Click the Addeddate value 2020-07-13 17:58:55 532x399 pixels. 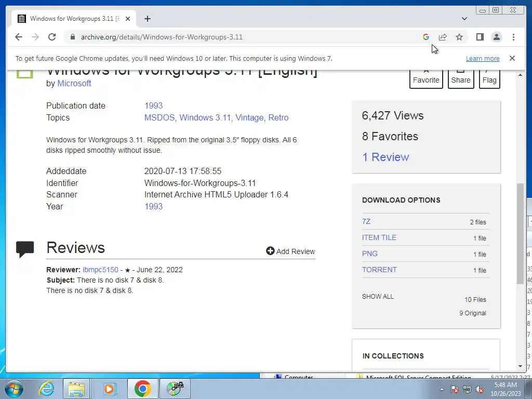182,171
